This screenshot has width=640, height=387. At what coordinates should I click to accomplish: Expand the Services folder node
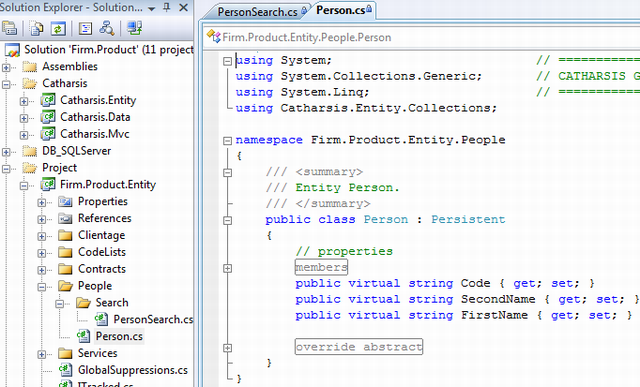point(42,354)
